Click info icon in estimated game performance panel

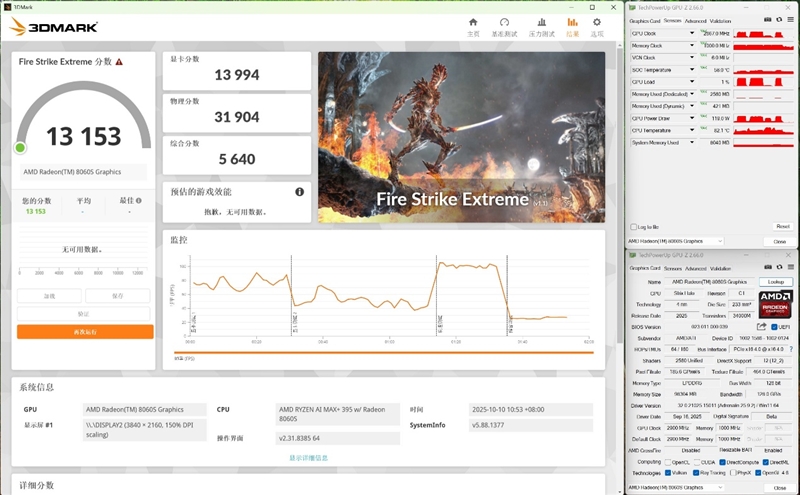(x=299, y=192)
